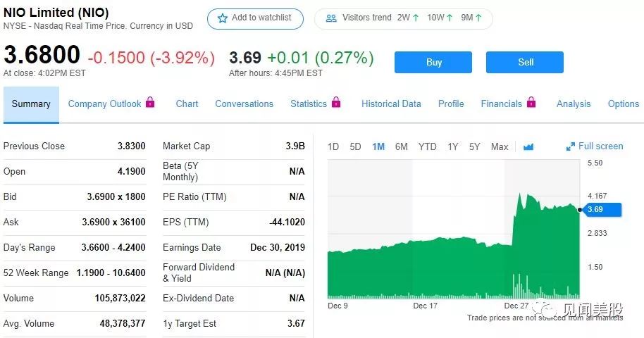Click the Beta (5Y Monthly) label
The image size is (644, 338).
coord(180,171)
